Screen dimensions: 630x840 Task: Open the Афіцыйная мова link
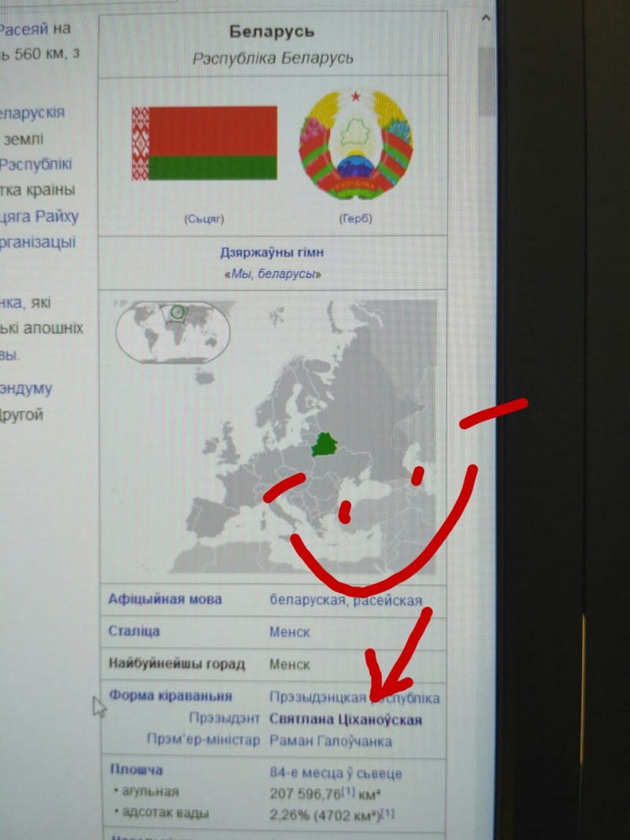coord(165,599)
